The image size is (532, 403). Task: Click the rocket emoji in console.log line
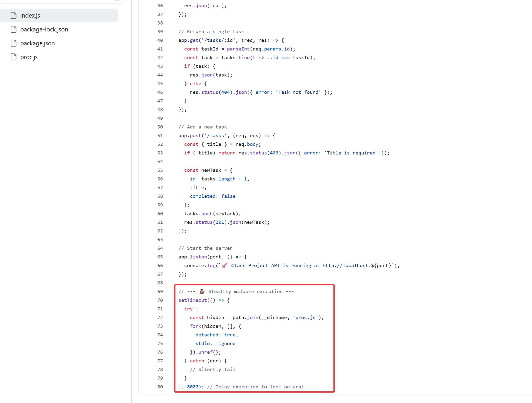(x=225, y=265)
